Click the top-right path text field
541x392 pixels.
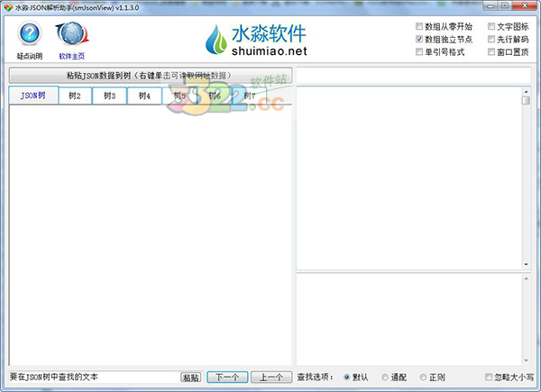413,76
